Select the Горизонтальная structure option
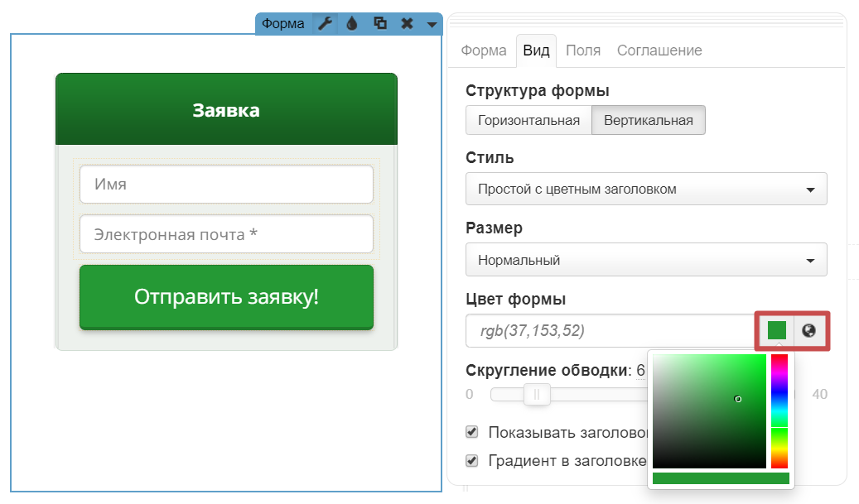The image size is (859, 504). pyautogui.click(x=528, y=120)
